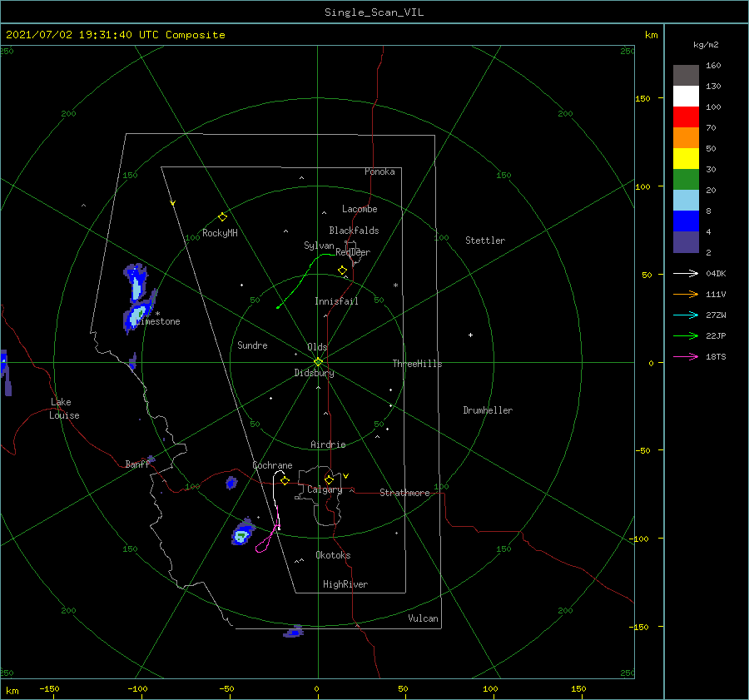Select the red 100 legend swatch

coord(686,117)
